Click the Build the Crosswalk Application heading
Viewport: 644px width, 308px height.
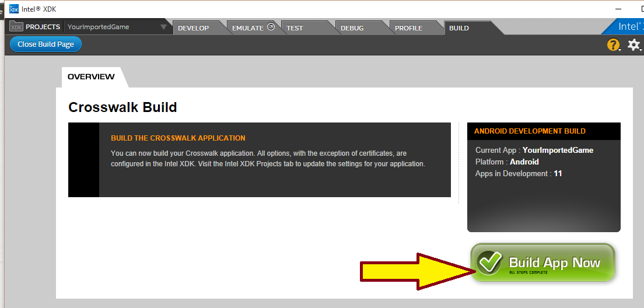178,138
